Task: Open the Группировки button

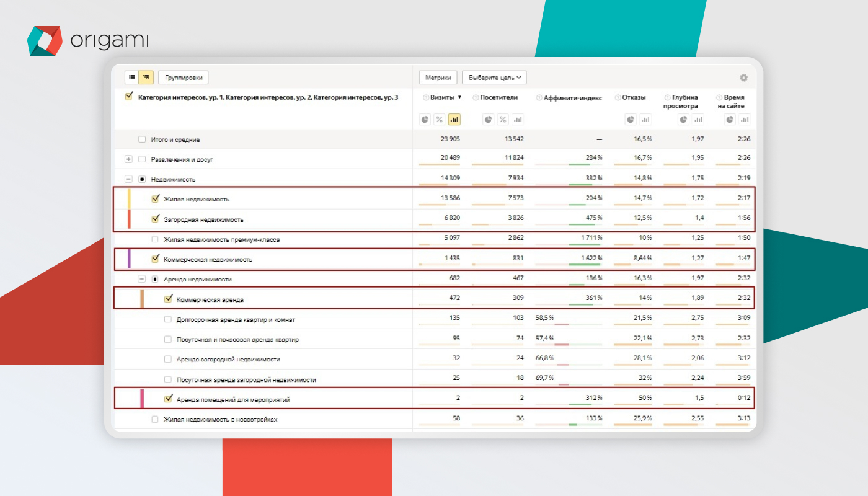Action: [x=184, y=77]
